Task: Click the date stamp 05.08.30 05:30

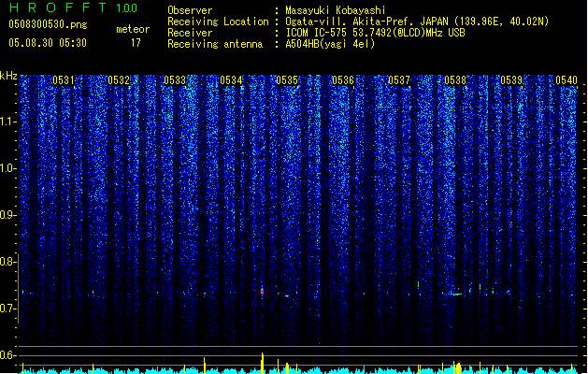Action: pos(48,43)
